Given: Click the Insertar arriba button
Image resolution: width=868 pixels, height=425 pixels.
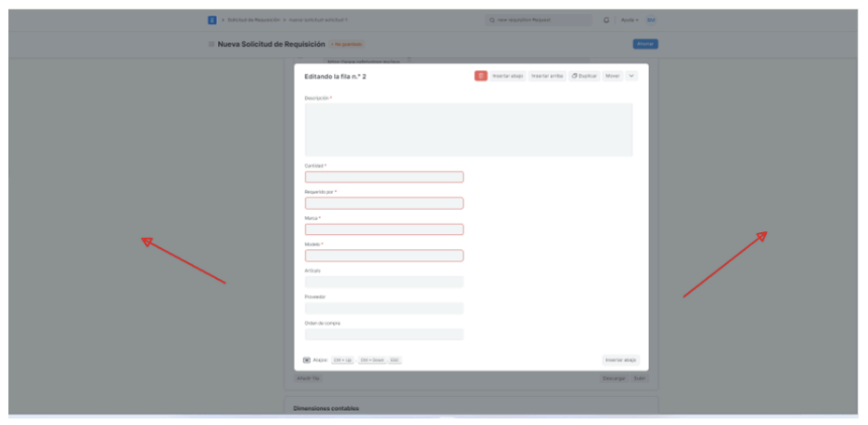Looking at the screenshot, I should click(x=547, y=76).
